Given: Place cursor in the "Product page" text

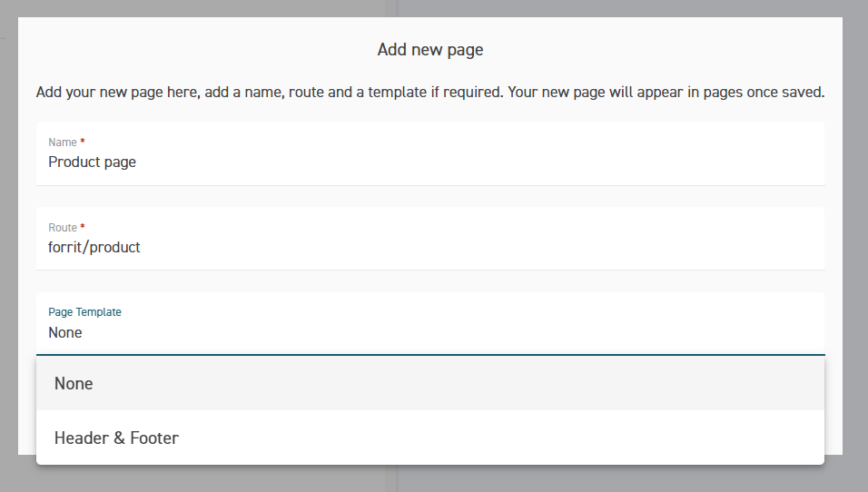Looking at the screenshot, I should [92, 162].
